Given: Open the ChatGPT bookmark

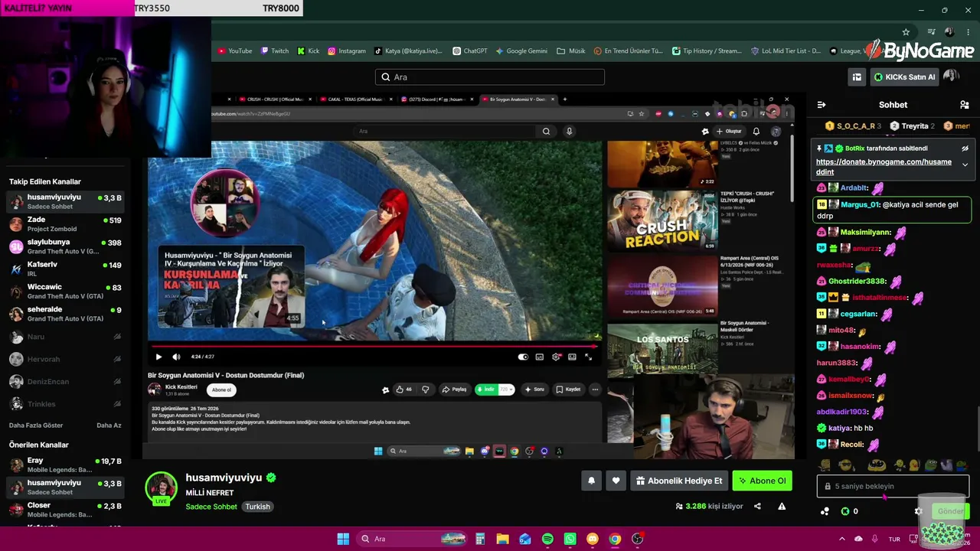Looking at the screenshot, I should [x=470, y=51].
